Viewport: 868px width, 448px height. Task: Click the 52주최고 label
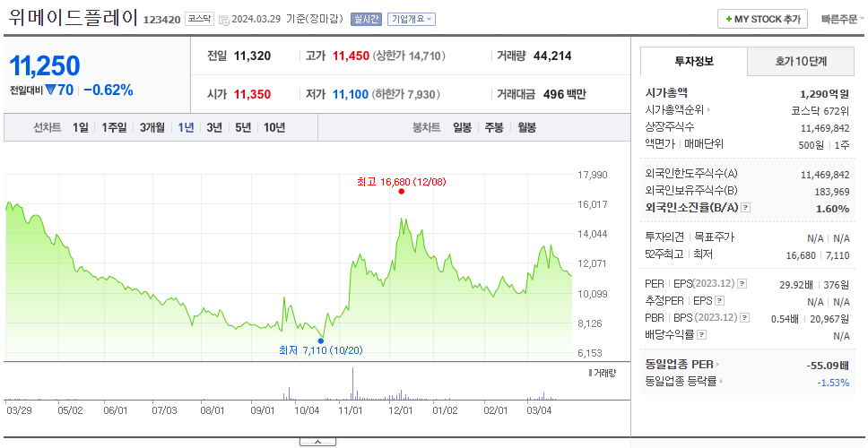[664, 254]
